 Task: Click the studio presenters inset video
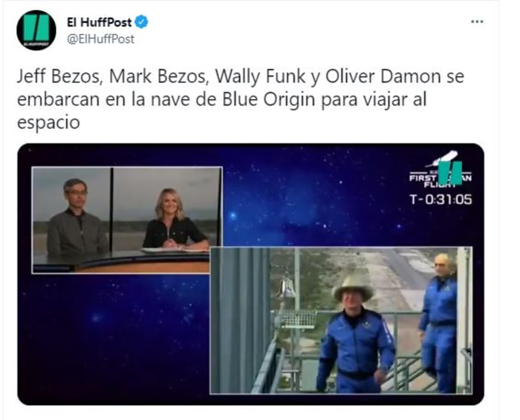127,220
